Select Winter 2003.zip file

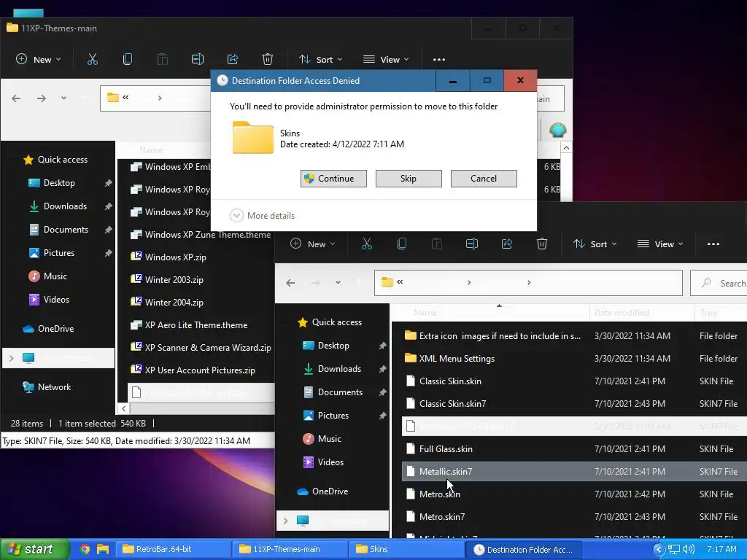[174, 280]
